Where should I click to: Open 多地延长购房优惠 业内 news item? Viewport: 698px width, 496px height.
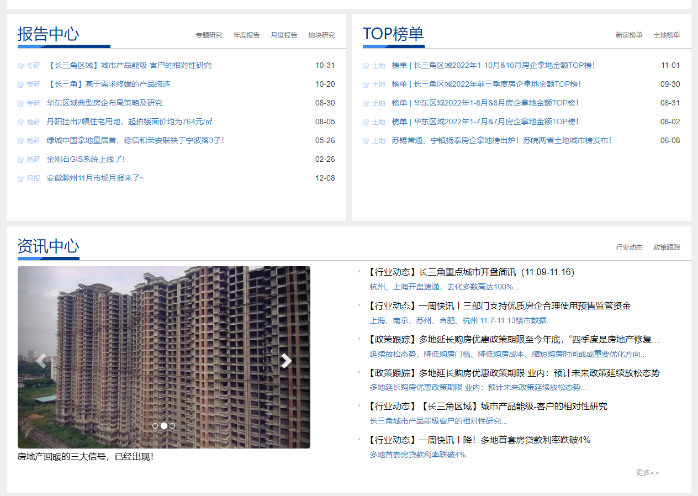click(x=514, y=373)
